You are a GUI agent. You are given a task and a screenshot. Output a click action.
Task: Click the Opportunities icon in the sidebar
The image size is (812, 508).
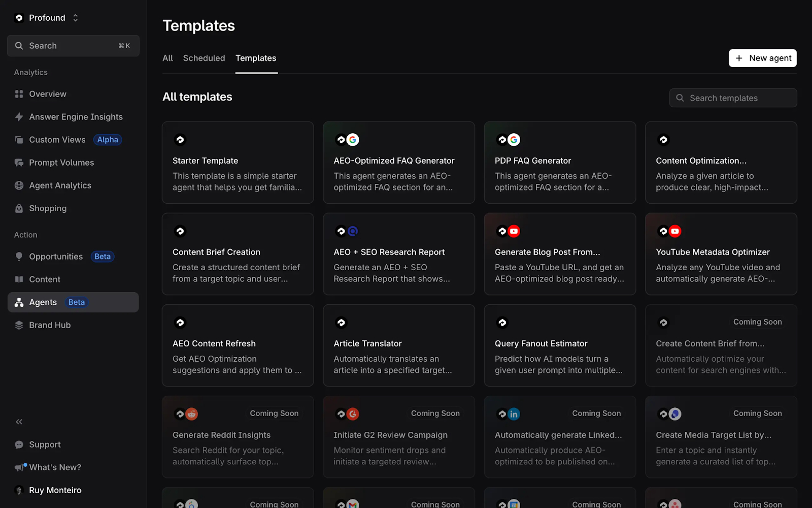19,256
